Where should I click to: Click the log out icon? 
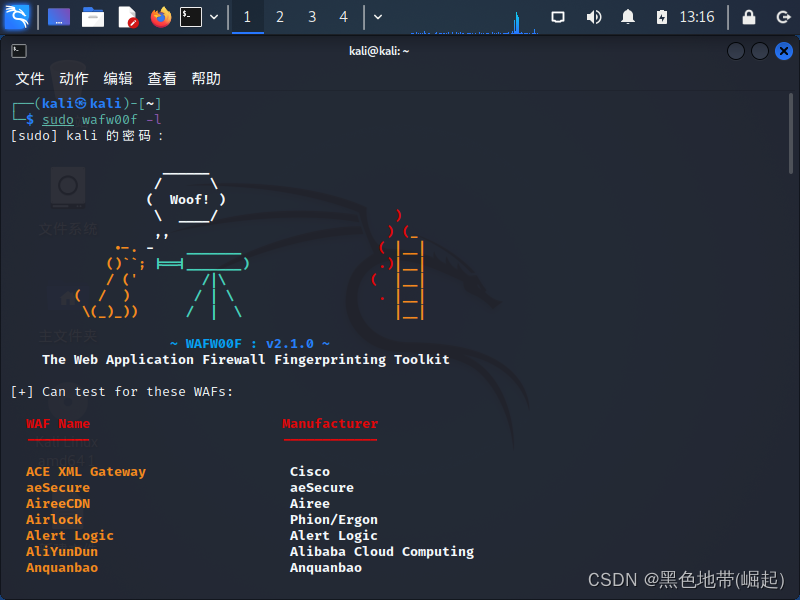783,17
